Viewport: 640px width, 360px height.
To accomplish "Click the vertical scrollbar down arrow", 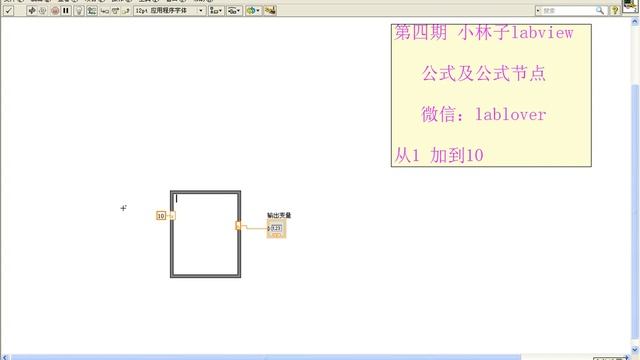I will 635,350.
